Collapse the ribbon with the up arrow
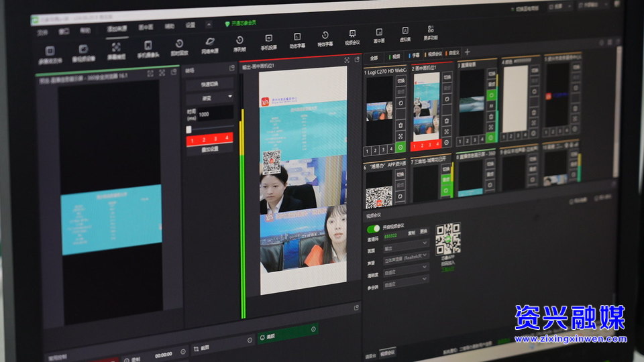The height and width of the screenshot is (362, 644). 209,25
